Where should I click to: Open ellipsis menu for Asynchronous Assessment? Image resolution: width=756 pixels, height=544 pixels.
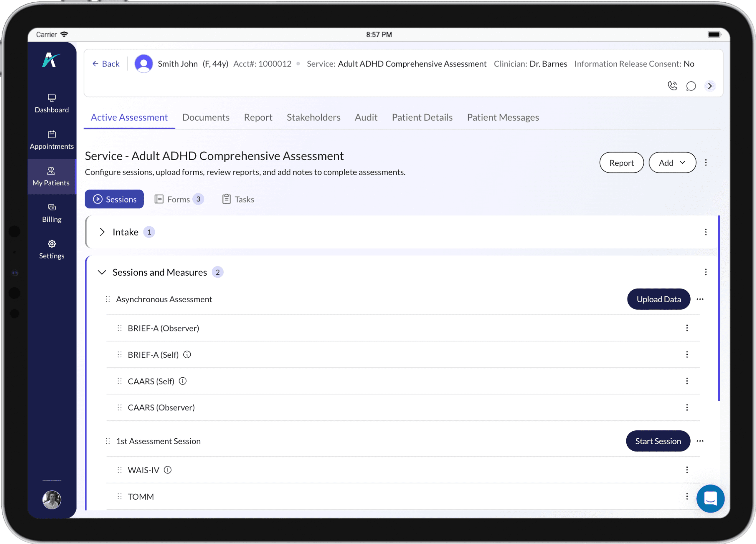pos(700,299)
